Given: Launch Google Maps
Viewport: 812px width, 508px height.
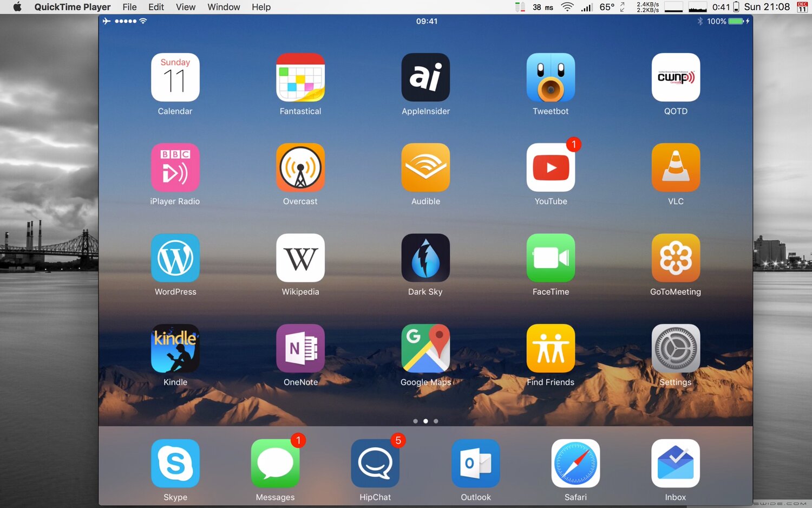Looking at the screenshot, I should (x=425, y=348).
